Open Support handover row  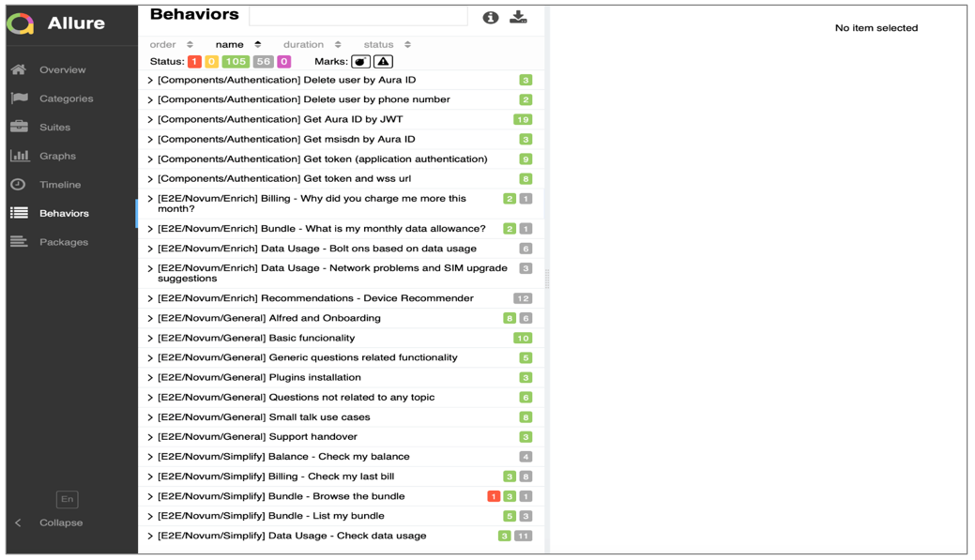coord(341,437)
